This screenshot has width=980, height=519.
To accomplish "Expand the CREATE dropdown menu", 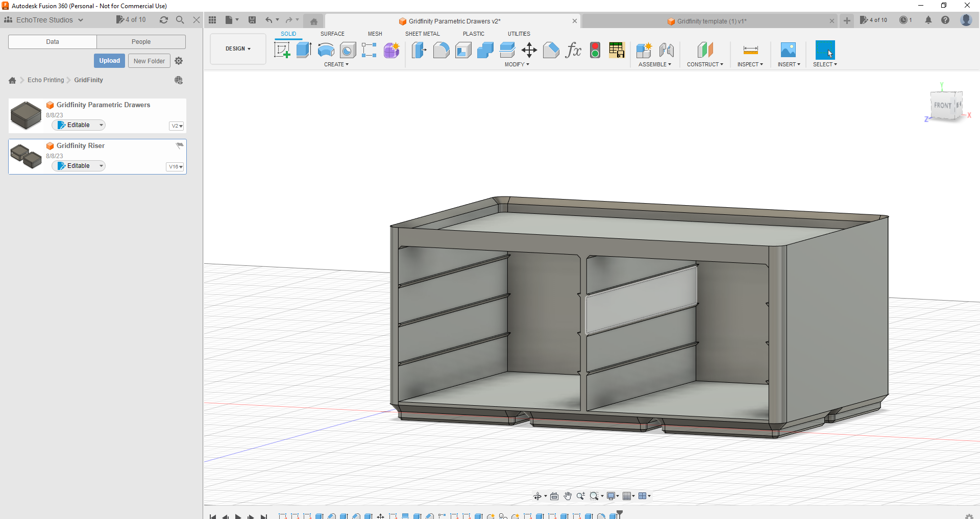I will coord(337,64).
